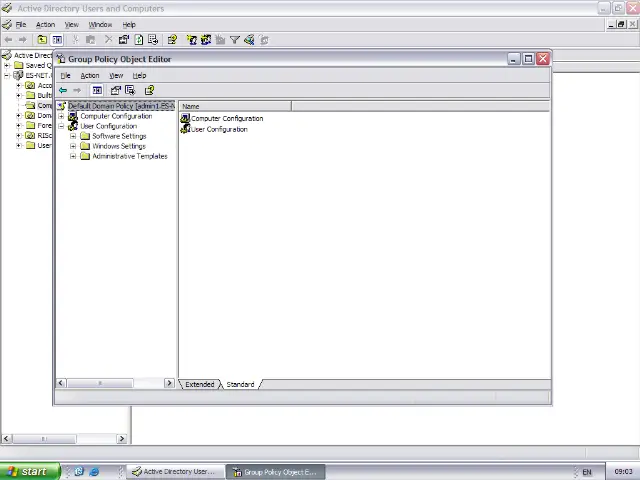Click the Filter funnel icon in Active Directory toolbar
This screenshot has width=640, height=480.
coord(235,40)
